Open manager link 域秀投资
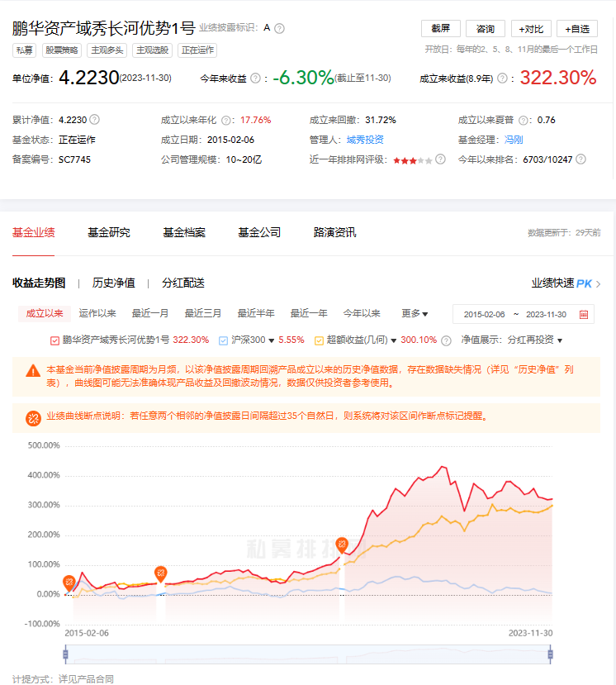The width and height of the screenshot is (616, 685). coord(366,140)
